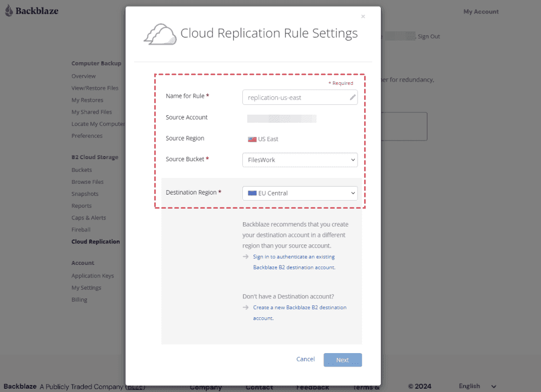
Task: Go to My Restores
Action: tap(87, 100)
